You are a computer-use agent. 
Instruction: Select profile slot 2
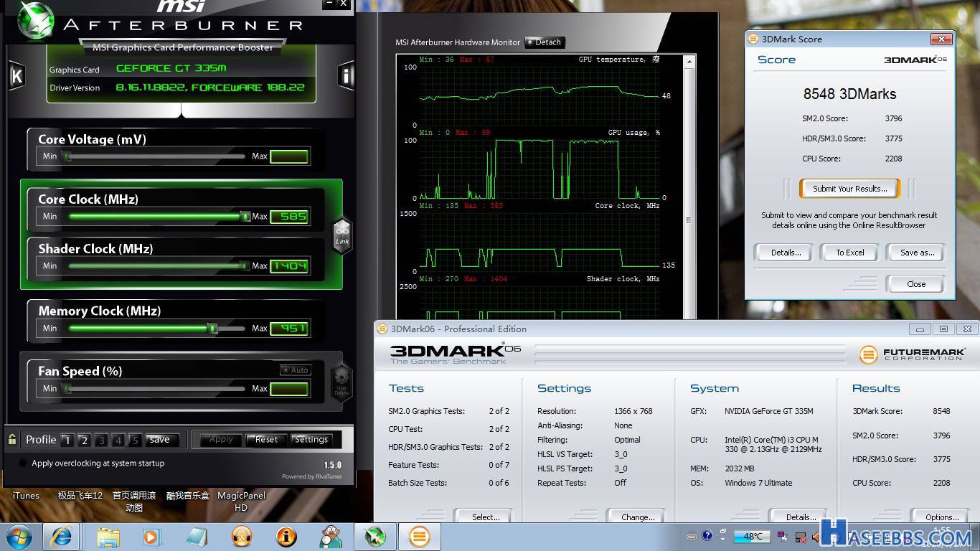(84, 440)
